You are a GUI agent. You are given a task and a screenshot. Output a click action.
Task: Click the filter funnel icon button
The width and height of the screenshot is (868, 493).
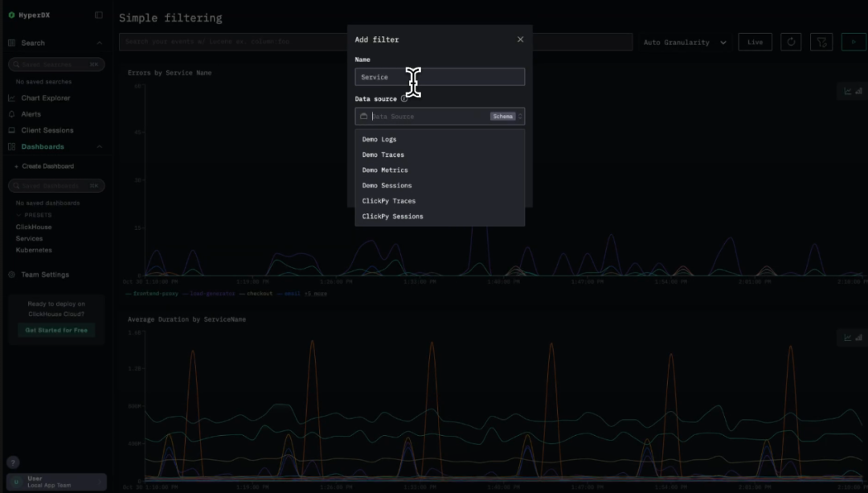click(821, 42)
